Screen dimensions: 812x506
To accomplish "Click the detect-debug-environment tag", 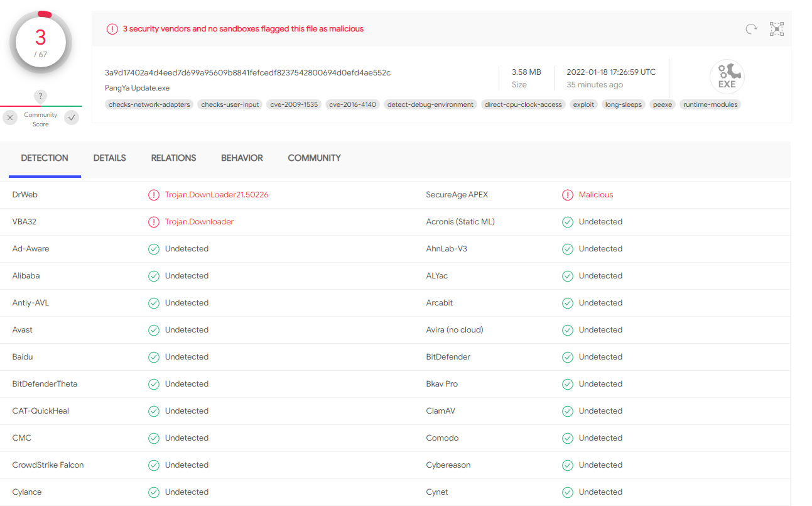I will click(x=431, y=104).
